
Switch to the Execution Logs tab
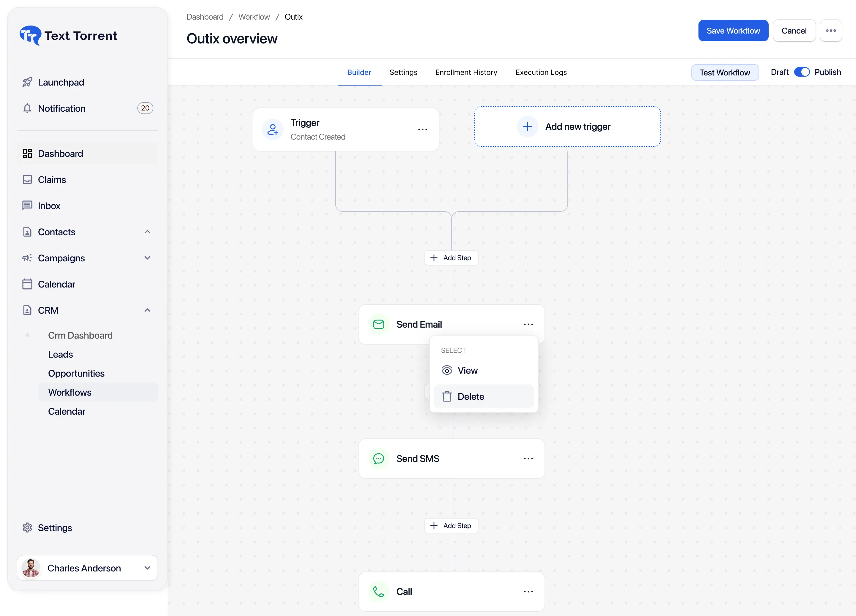pyautogui.click(x=541, y=72)
